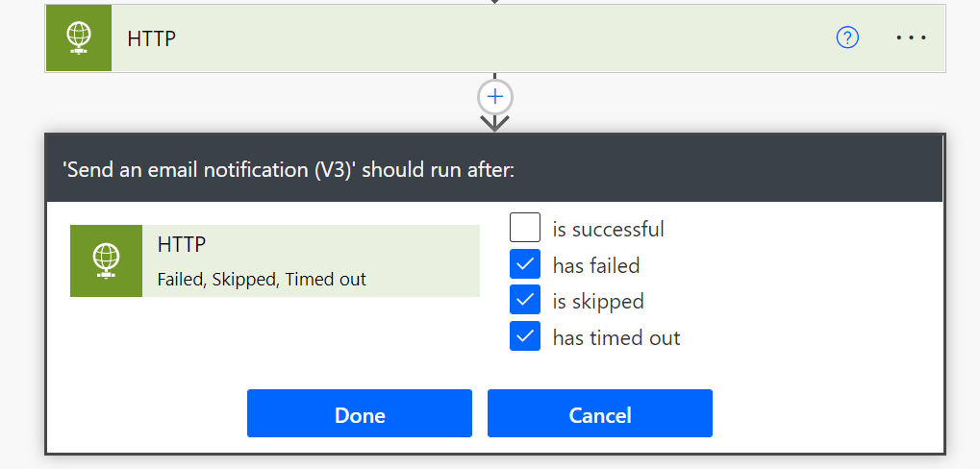Click the 'should run after' panel header
The width and height of the screenshot is (980, 469).
point(289,170)
